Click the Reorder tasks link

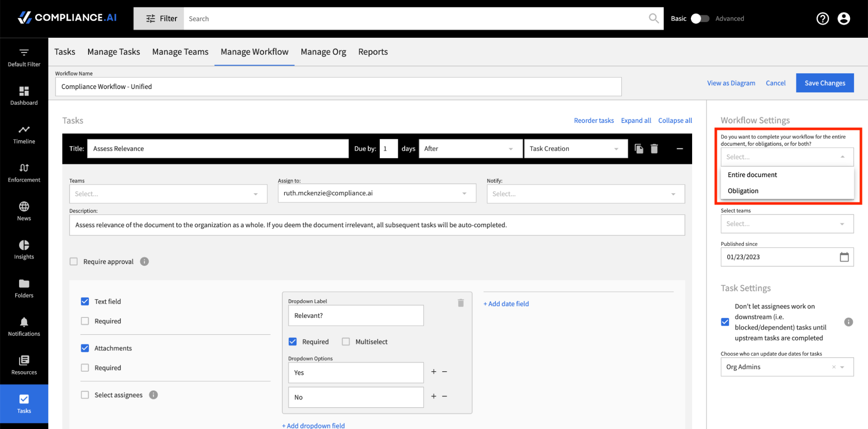click(594, 120)
